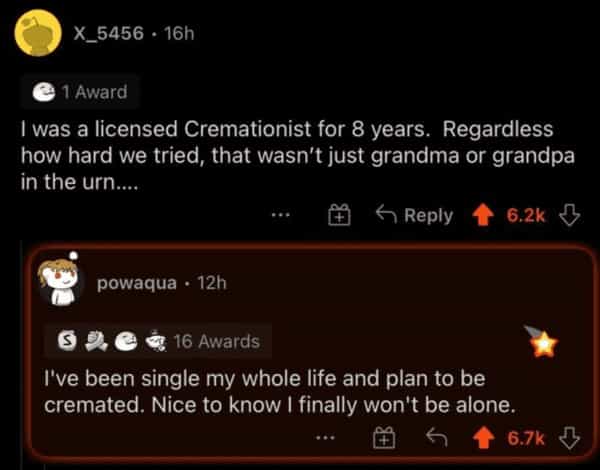This screenshot has height=470, width=600.
Task: Give an award to powaqua's reply
Action: pos(381,437)
